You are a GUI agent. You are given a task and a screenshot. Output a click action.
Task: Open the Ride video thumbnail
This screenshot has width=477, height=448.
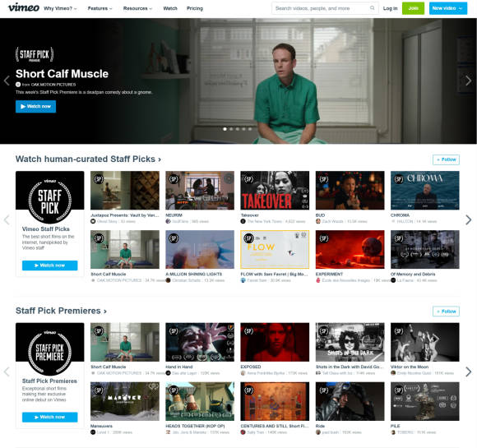(350, 401)
